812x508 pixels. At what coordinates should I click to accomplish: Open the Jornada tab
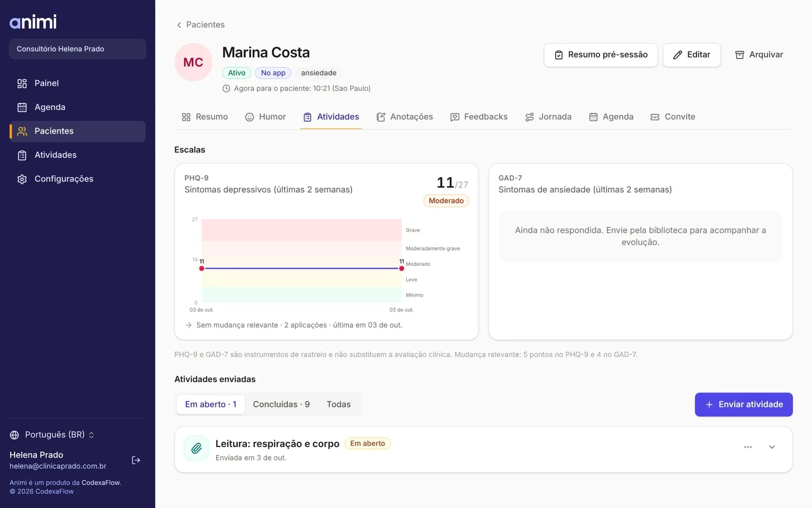[x=548, y=117]
